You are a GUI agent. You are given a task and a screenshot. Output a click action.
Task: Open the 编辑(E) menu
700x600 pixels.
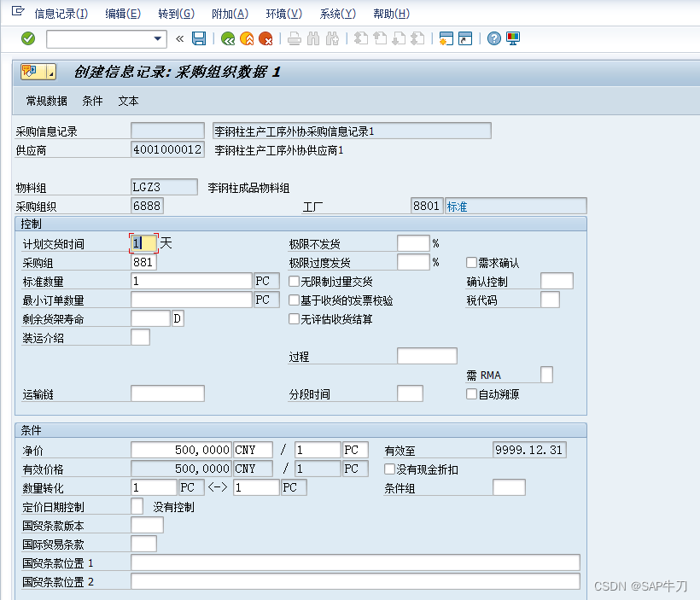pyautogui.click(x=123, y=14)
